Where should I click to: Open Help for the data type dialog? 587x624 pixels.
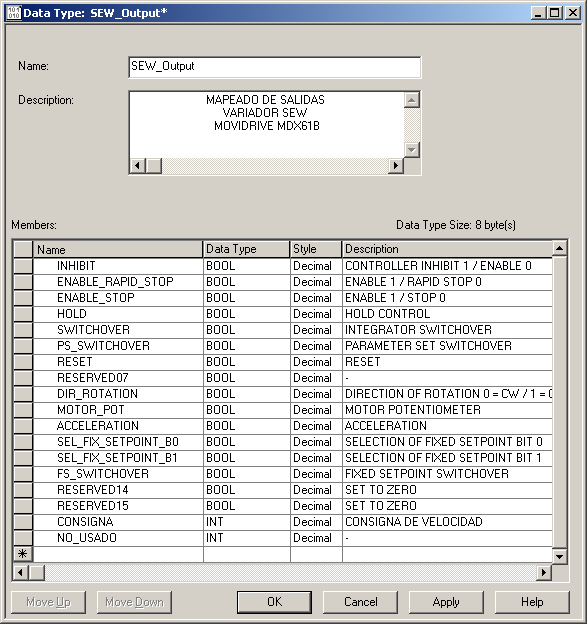point(532,602)
